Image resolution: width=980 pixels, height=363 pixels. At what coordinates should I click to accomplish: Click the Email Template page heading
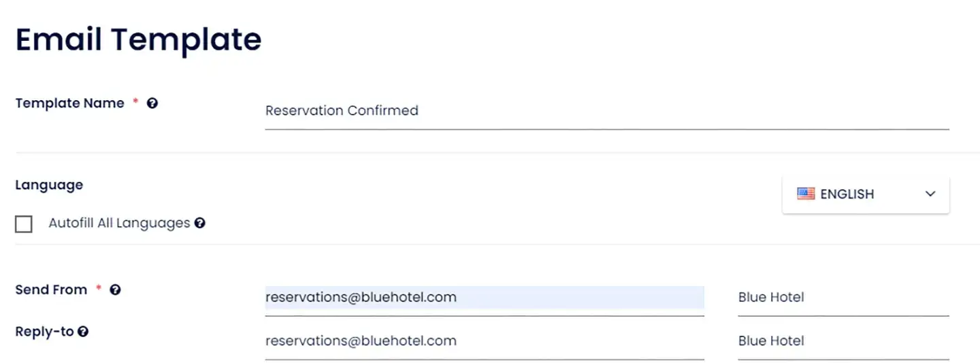pos(139,40)
